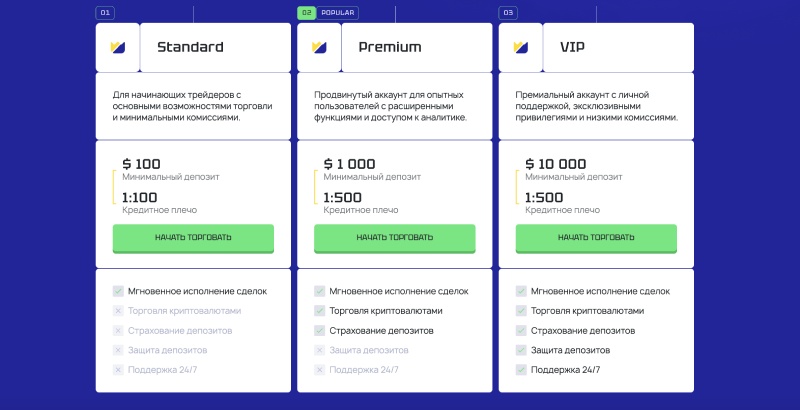
Task: Toggle VIP's Защита депозитов checkbox
Action: [x=521, y=350]
